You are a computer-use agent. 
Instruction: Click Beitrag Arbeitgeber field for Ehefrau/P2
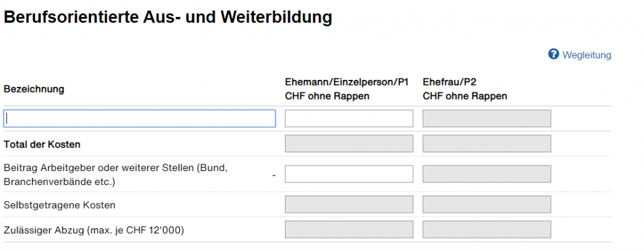(x=487, y=174)
